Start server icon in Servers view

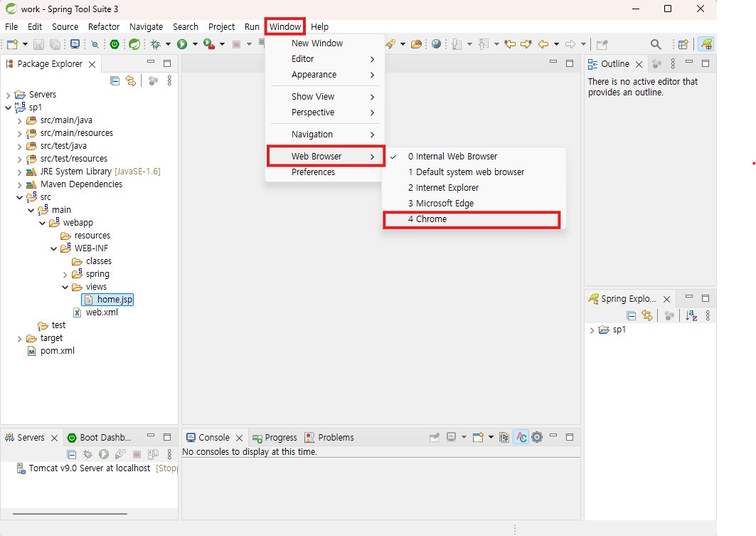104,454
